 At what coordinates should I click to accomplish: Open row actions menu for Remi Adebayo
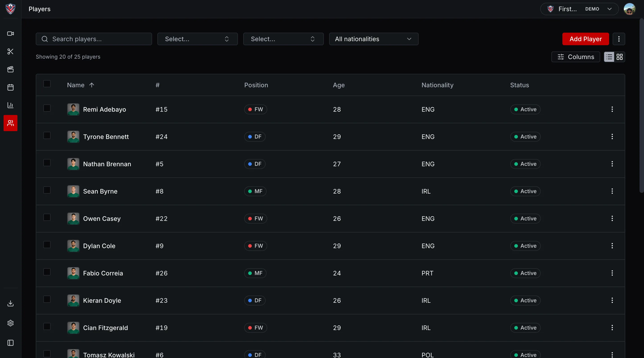(x=612, y=109)
